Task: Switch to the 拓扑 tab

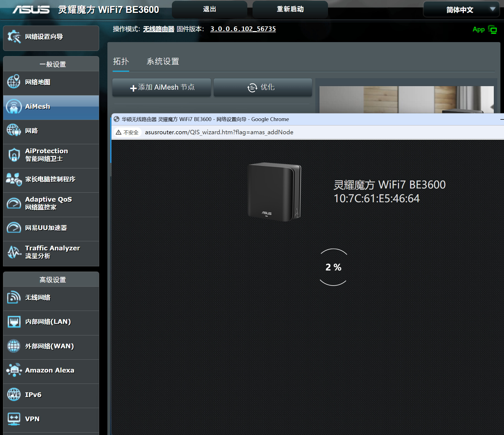Action: [121, 61]
